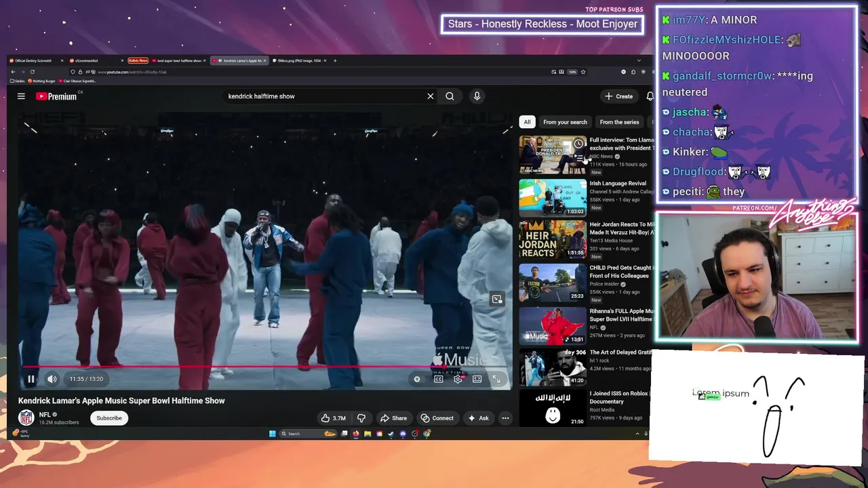Start voice search with the microphone icon
Screen dimensions: 868x488
[x=477, y=96]
